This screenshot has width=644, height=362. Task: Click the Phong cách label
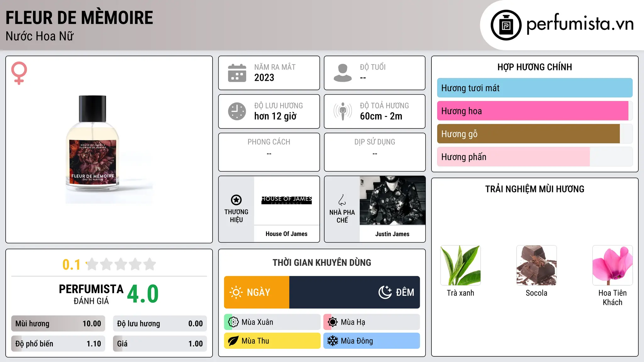[x=269, y=142]
